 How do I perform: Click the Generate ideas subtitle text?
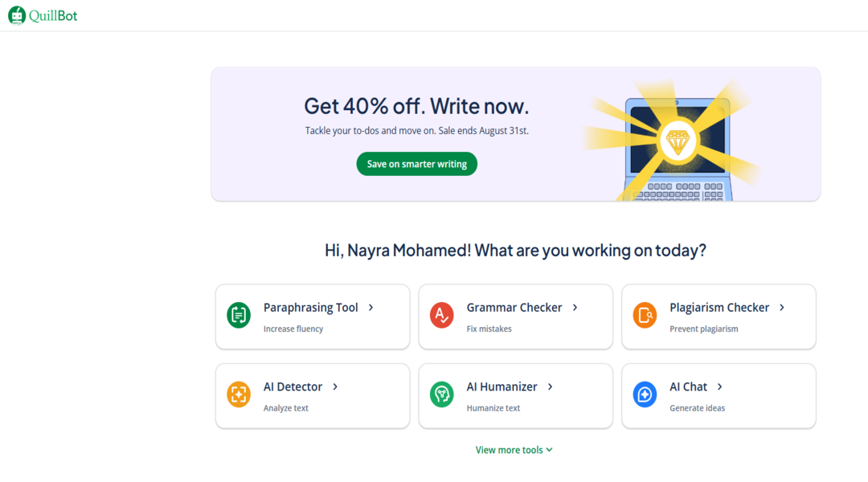coord(698,408)
